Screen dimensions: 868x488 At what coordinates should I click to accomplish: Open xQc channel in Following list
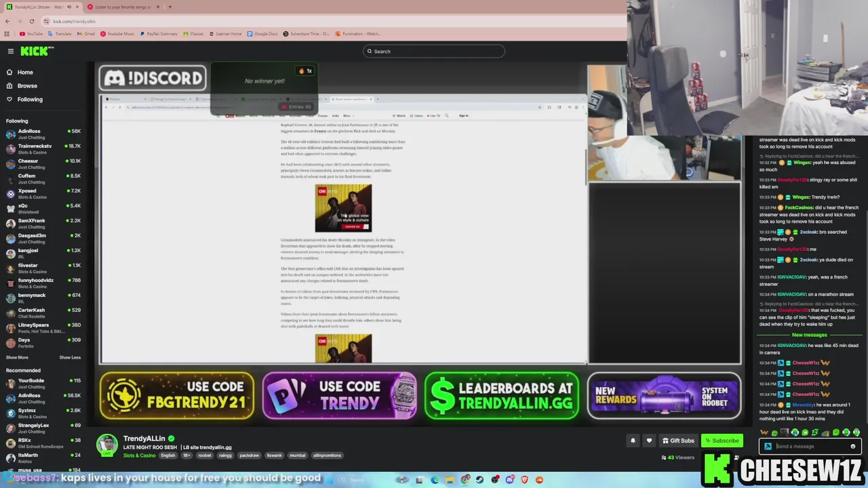[x=43, y=208]
